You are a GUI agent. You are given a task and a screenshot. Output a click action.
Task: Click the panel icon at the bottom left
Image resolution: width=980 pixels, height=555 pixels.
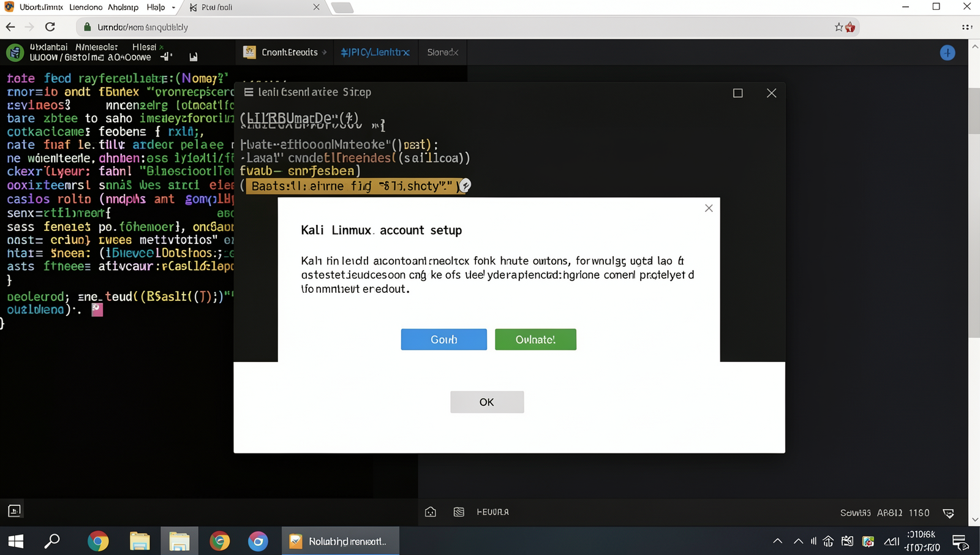(x=14, y=510)
